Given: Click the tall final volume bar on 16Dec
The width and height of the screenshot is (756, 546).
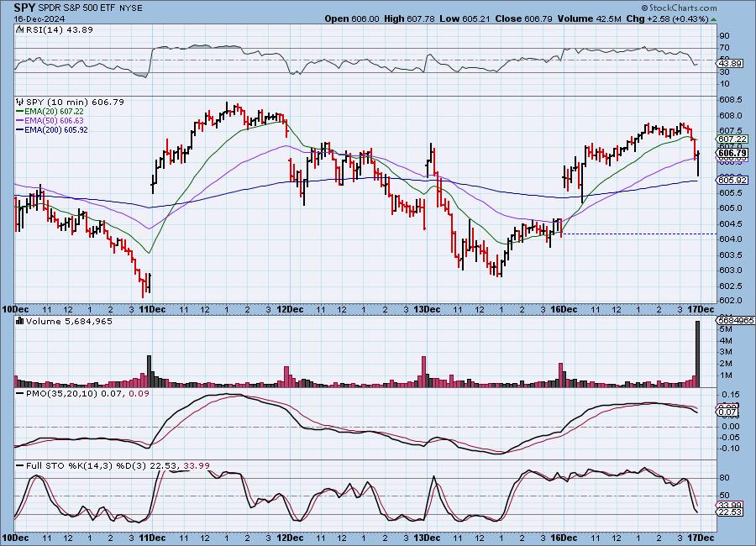Looking at the screenshot, I should (697, 354).
